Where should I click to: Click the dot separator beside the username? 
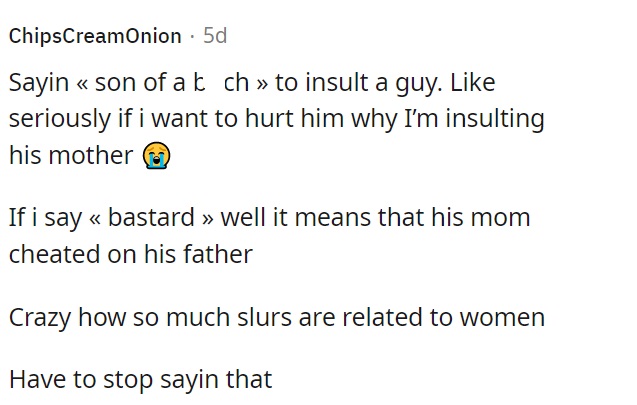pyautogui.click(x=192, y=37)
